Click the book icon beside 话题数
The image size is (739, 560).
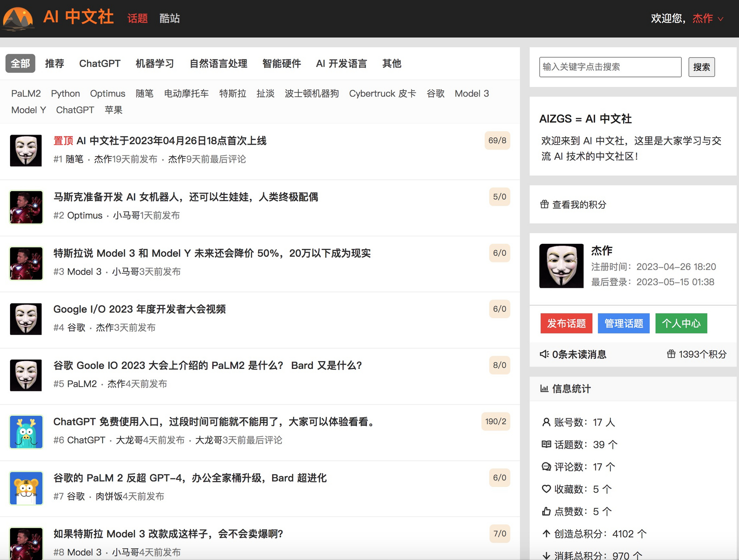click(546, 445)
